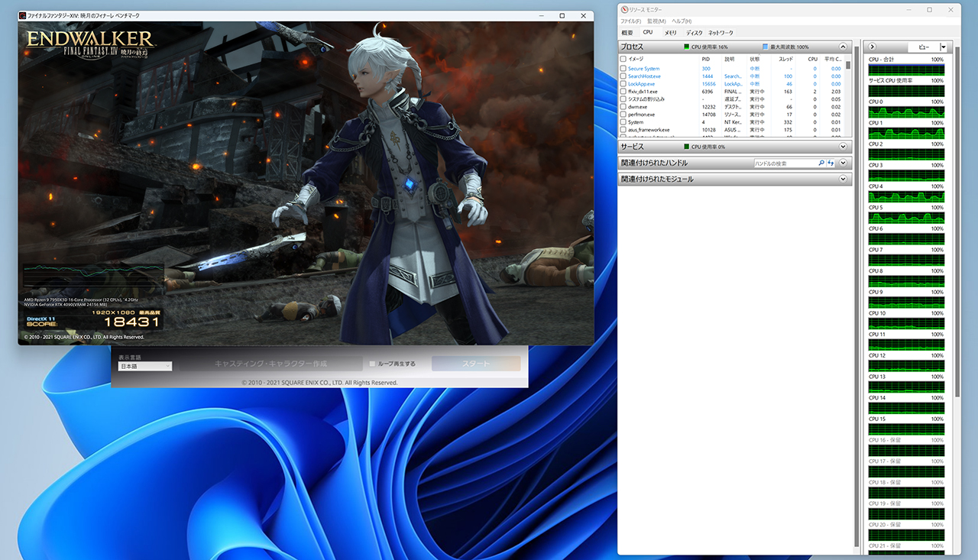Open the display language dropdown
This screenshot has width=978, height=560.
click(145, 366)
